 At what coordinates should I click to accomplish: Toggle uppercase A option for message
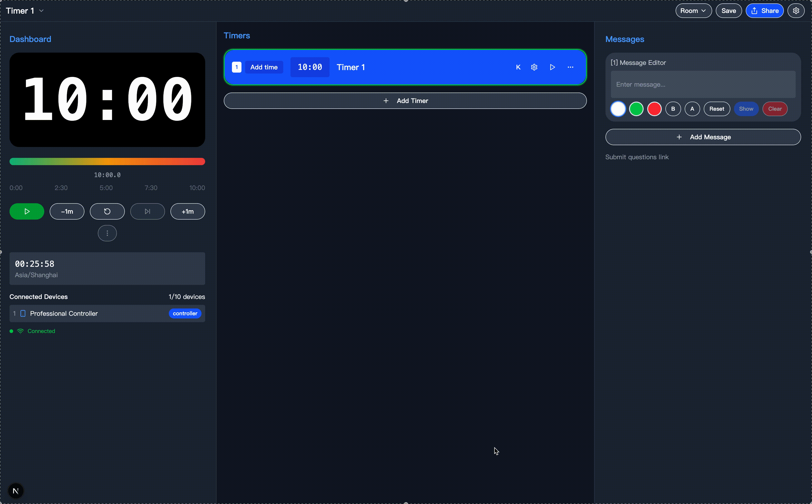point(692,109)
